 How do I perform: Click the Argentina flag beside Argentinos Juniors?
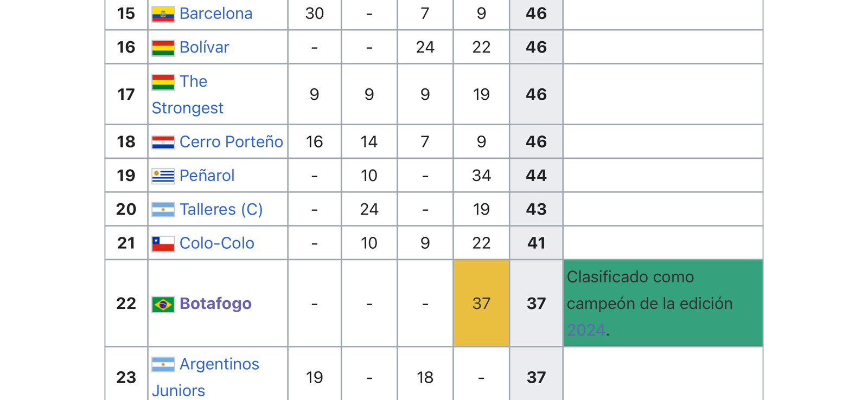pos(163,364)
